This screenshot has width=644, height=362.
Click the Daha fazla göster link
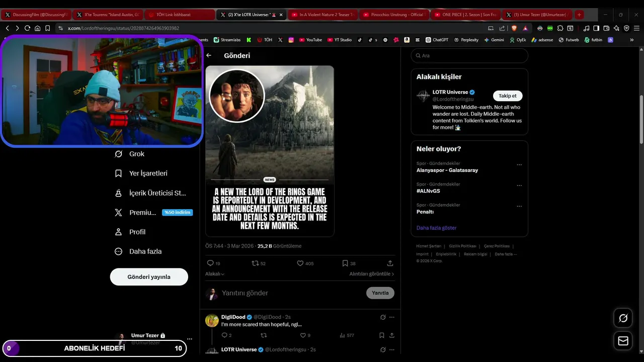coord(436,228)
